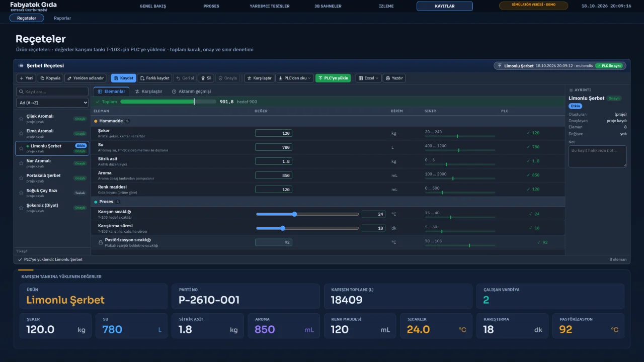Click the hamburger icon beside Şerbet Reçetesi
The height and width of the screenshot is (362, 644).
click(x=21, y=65)
